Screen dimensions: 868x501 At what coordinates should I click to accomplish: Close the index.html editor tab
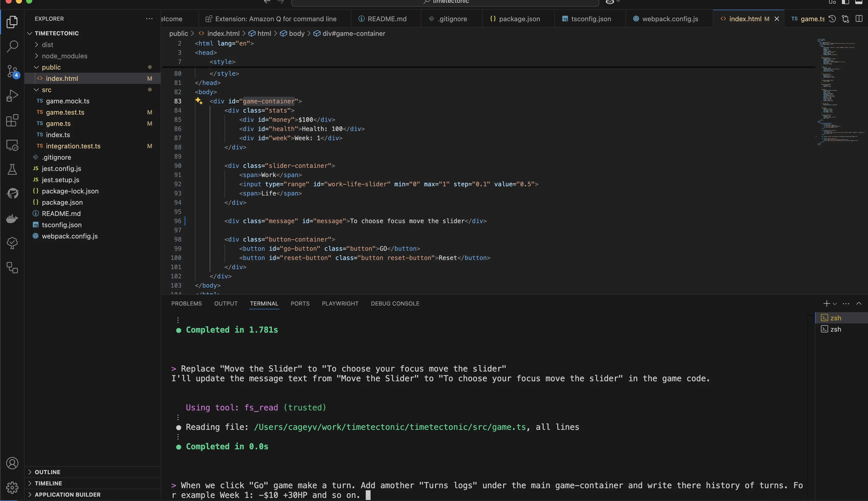(x=776, y=19)
